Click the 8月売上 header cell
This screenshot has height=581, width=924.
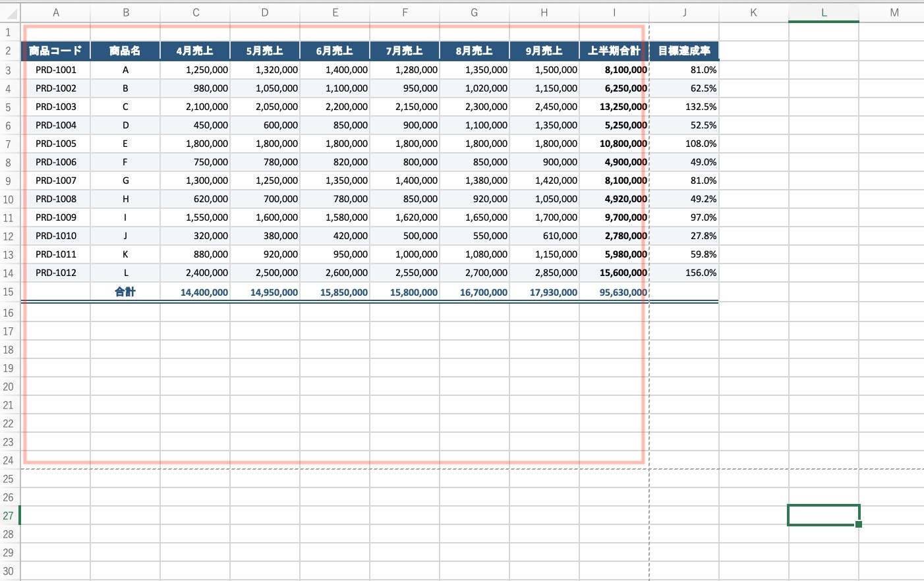(475, 51)
